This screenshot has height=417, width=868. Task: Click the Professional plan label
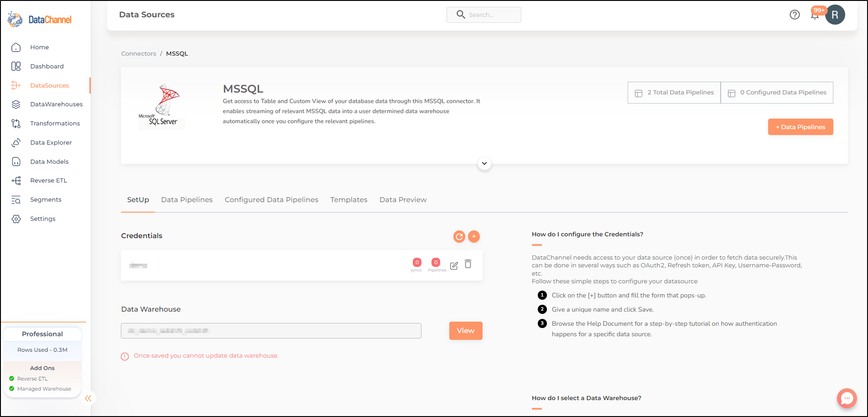42,334
